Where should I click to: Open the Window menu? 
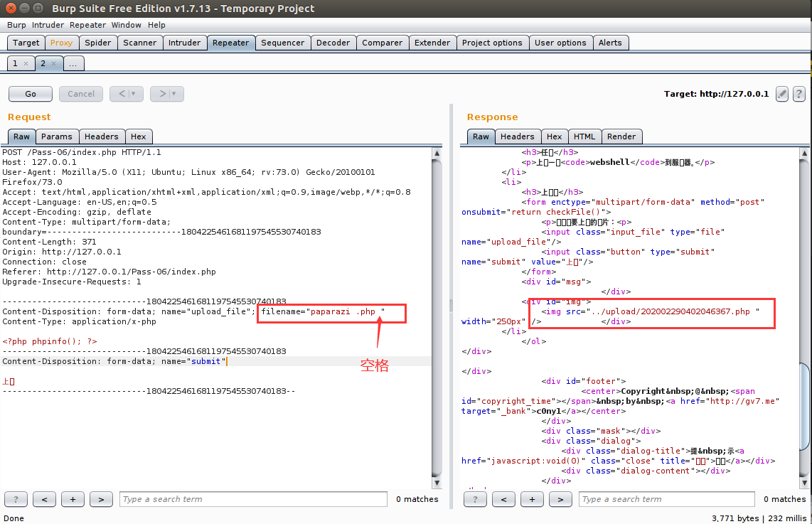point(127,25)
